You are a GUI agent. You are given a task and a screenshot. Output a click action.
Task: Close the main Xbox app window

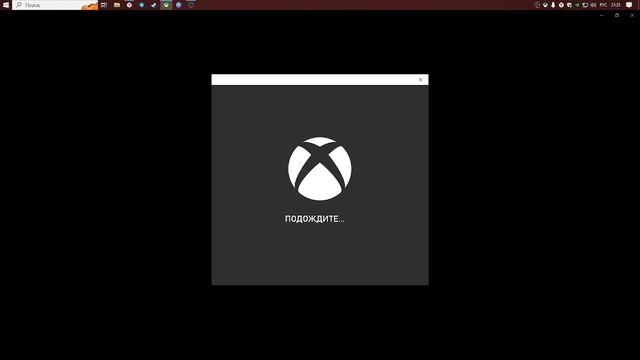tap(632, 16)
